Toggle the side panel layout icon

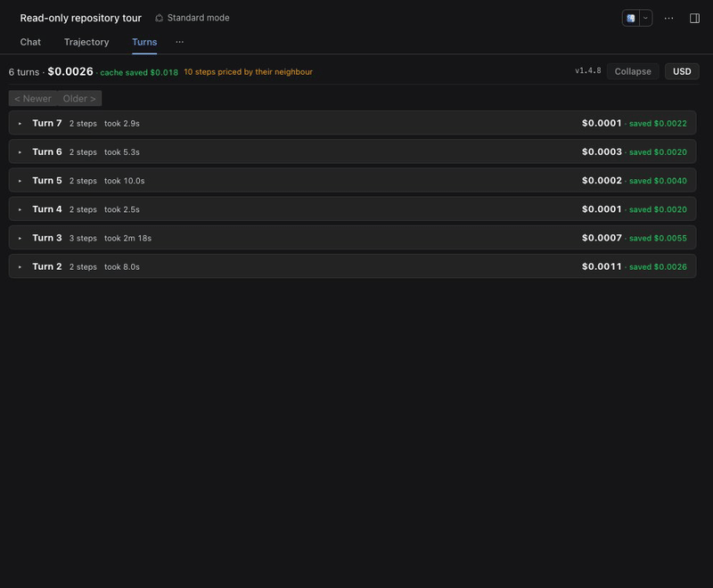tap(694, 18)
